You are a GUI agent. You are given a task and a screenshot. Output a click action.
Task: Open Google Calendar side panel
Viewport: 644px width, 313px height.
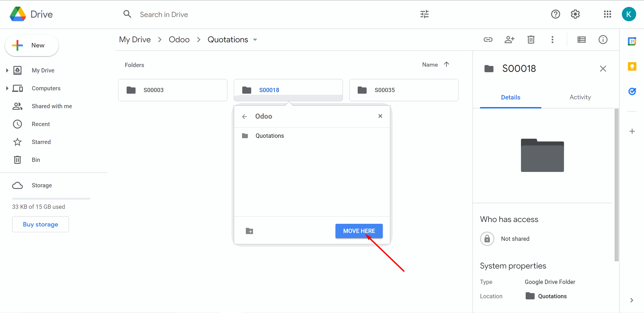click(x=632, y=41)
